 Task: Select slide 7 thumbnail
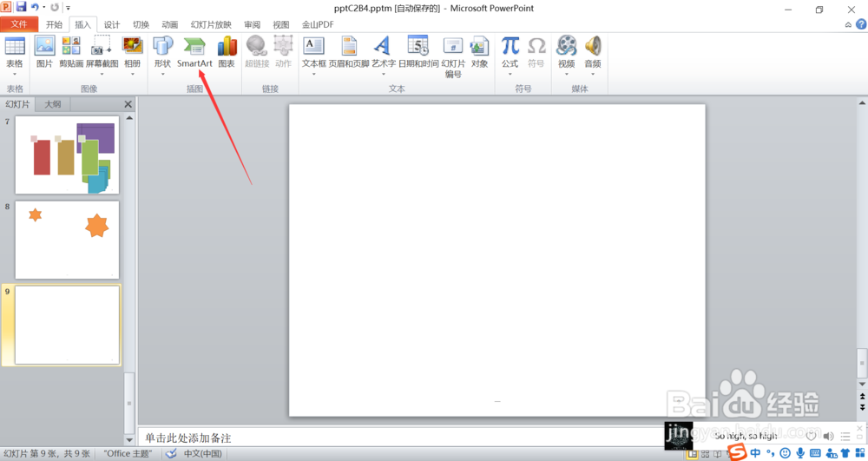click(x=67, y=155)
